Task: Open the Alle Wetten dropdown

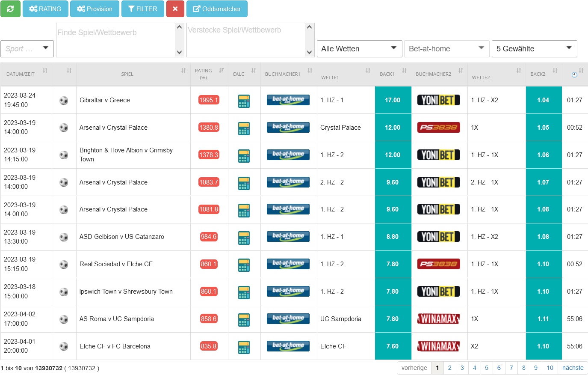Action: [359, 49]
